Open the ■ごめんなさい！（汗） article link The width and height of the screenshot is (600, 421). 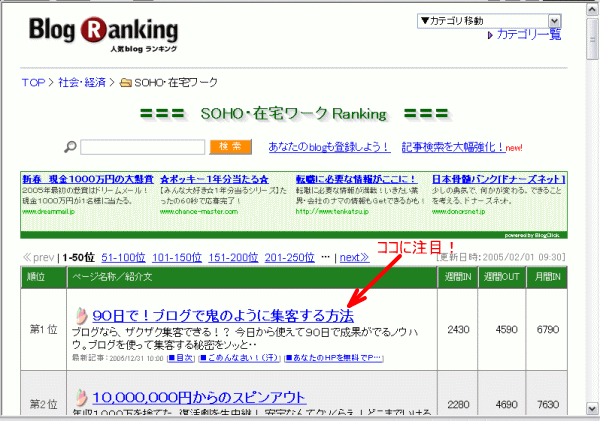pyautogui.click(x=239, y=358)
